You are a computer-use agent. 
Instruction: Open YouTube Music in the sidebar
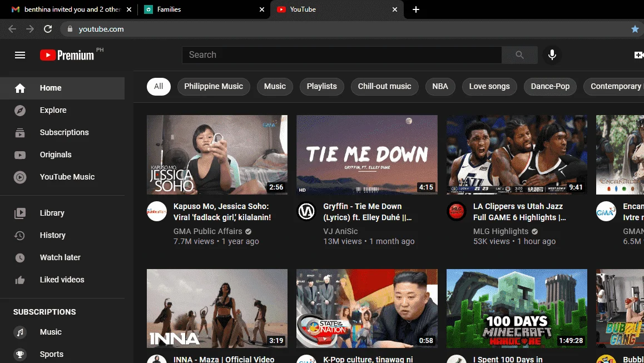point(62,177)
